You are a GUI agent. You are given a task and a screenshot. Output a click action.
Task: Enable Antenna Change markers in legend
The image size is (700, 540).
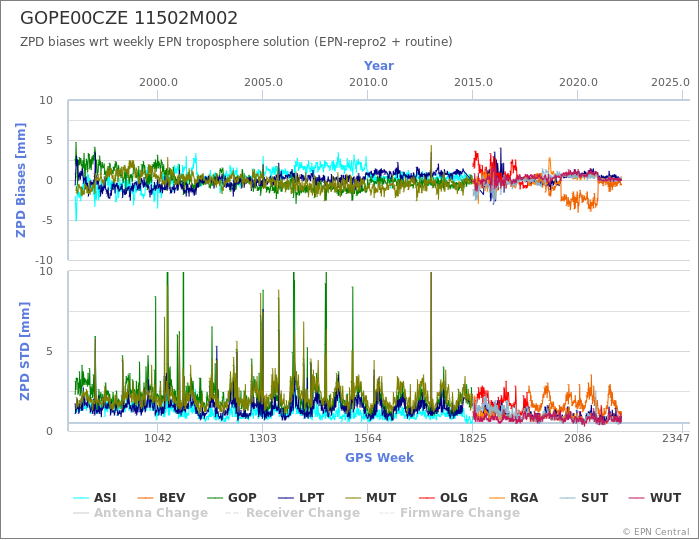(x=141, y=513)
